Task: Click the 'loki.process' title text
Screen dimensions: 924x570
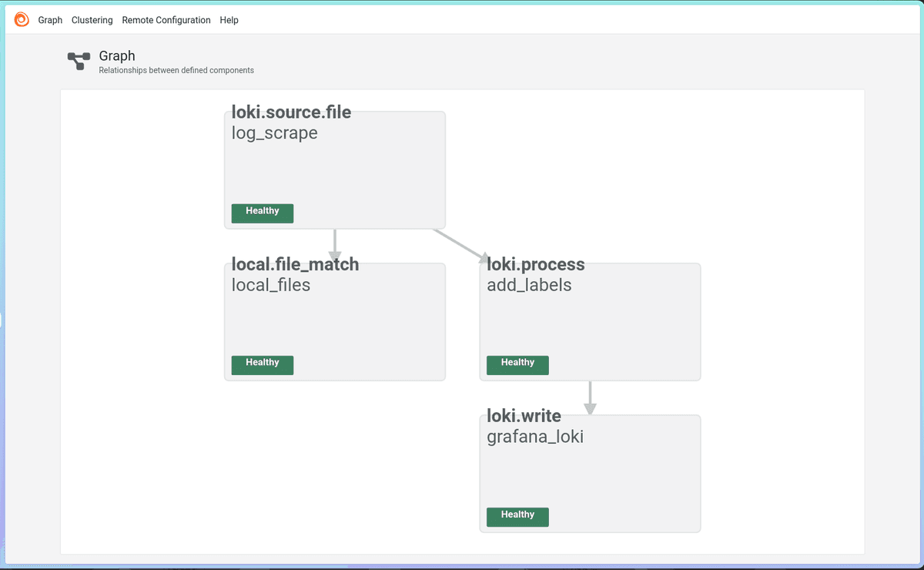Action: [x=536, y=265]
